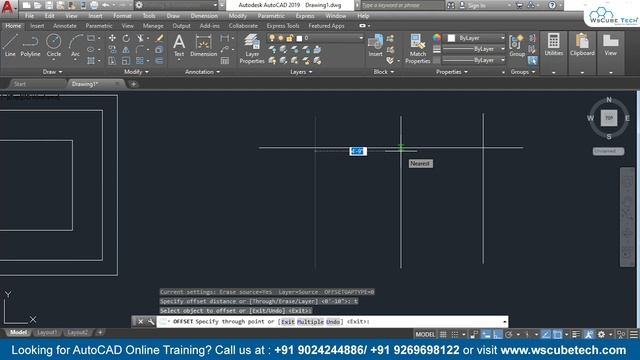
Task: Expand the Annotation panel
Action: coord(202,72)
